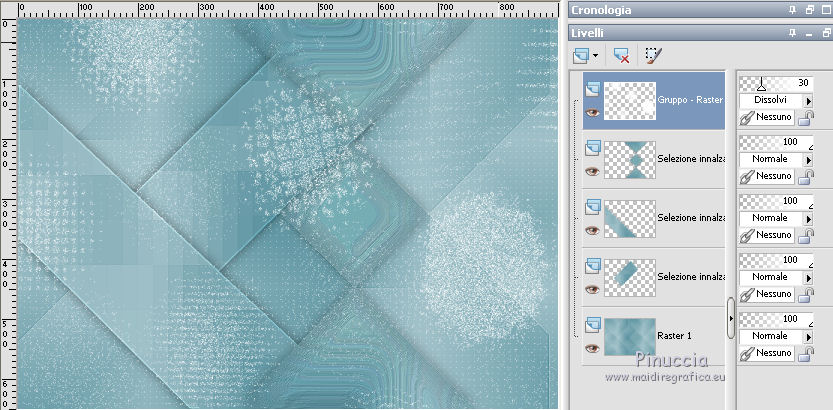Screen dimensions: 833x410
Task: Click the splitter arrow handle between layer panes
Action: coord(731,318)
